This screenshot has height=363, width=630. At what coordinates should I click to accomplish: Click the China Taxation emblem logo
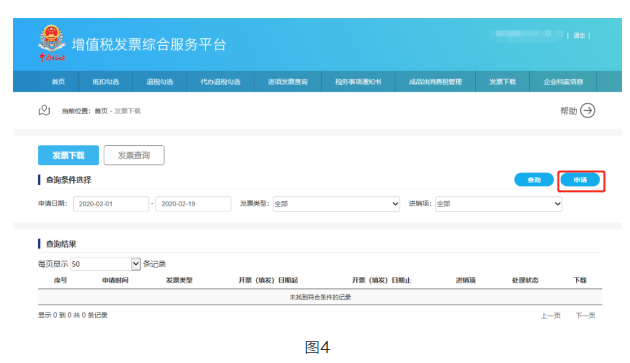(52, 43)
